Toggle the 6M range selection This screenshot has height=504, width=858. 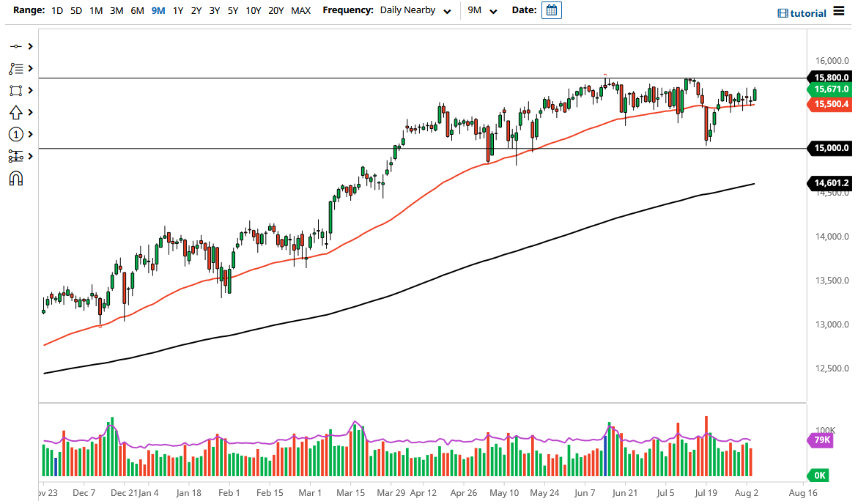coord(137,10)
